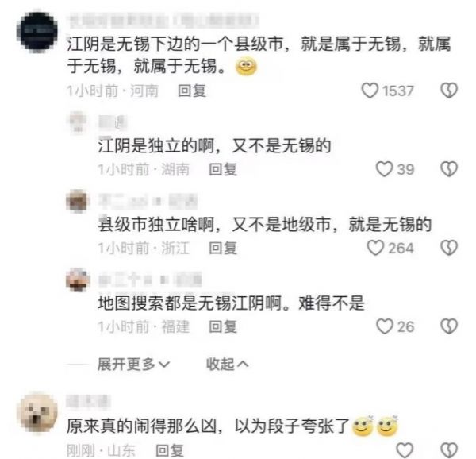Open the blurred username of the top commenter
This screenshot has width=476, height=459.
point(163,21)
